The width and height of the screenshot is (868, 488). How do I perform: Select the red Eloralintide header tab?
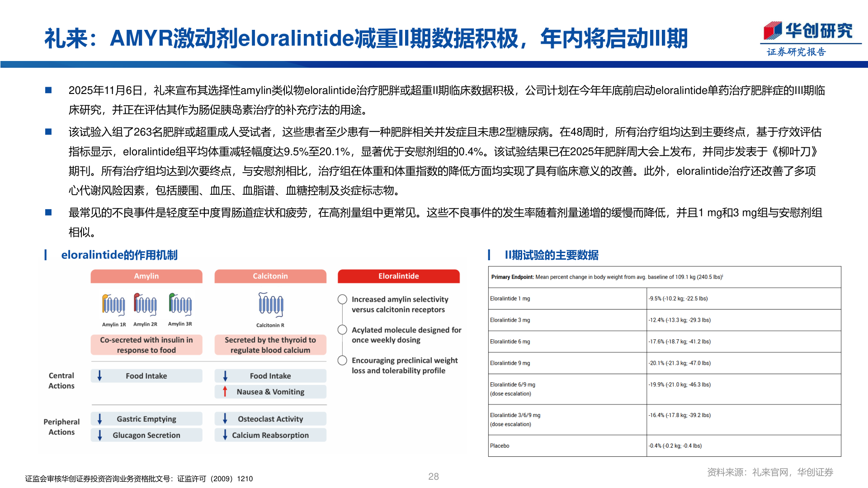click(398, 276)
